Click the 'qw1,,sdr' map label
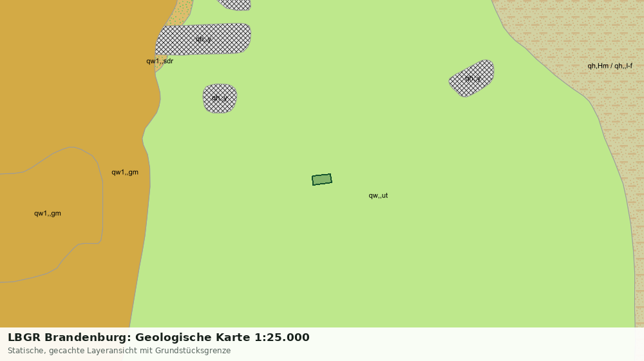Image resolution: width=644 pixels, height=361 pixels. (x=160, y=61)
